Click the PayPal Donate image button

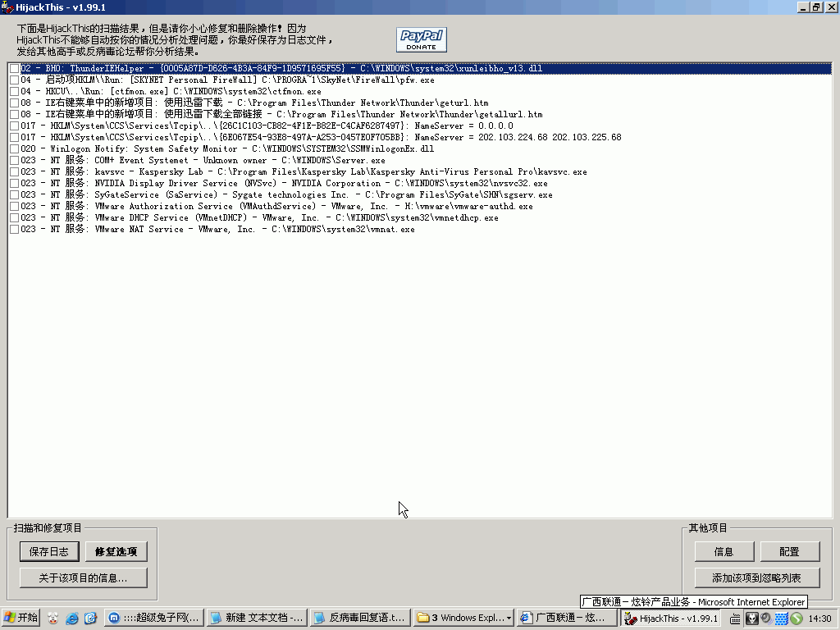(x=421, y=39)
